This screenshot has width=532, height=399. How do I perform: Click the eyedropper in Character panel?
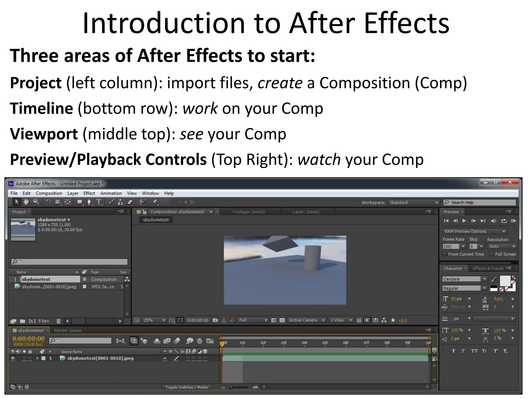click(494, 279)
